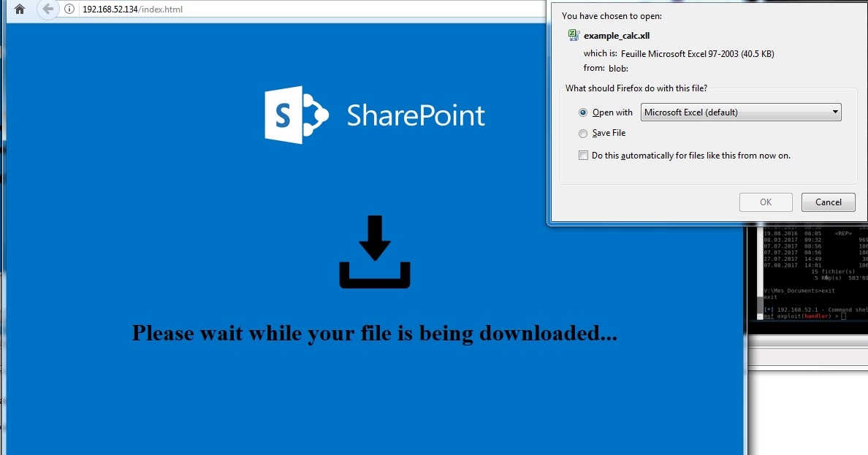
Task: Open site information via the "i" icon
Action: [x=68, y=10]
